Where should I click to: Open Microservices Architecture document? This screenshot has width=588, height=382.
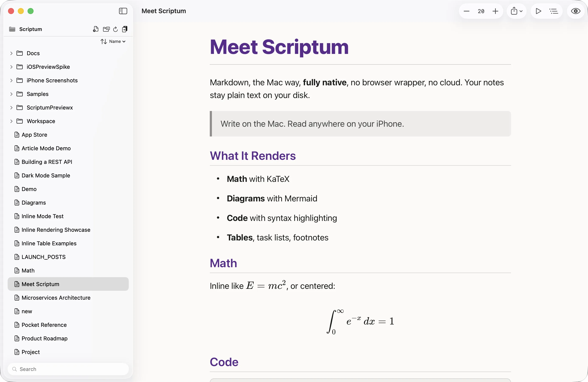tap(68, 298)
